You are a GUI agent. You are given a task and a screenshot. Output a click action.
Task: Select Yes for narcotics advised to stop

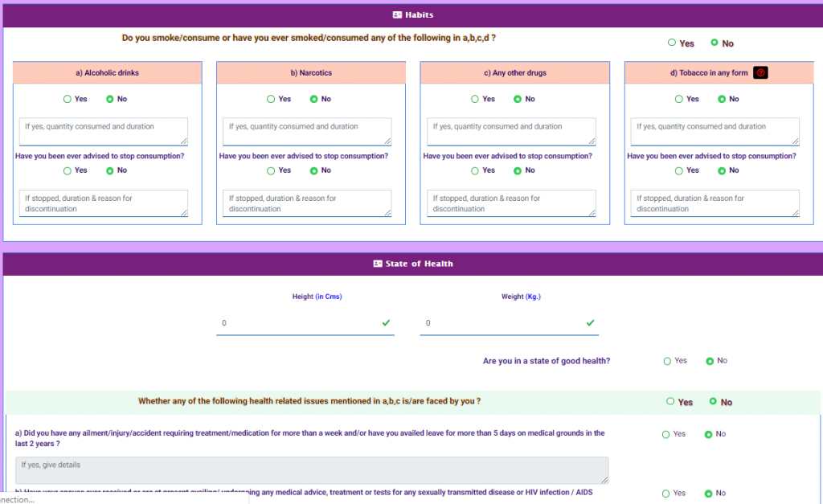click(271, 170)
